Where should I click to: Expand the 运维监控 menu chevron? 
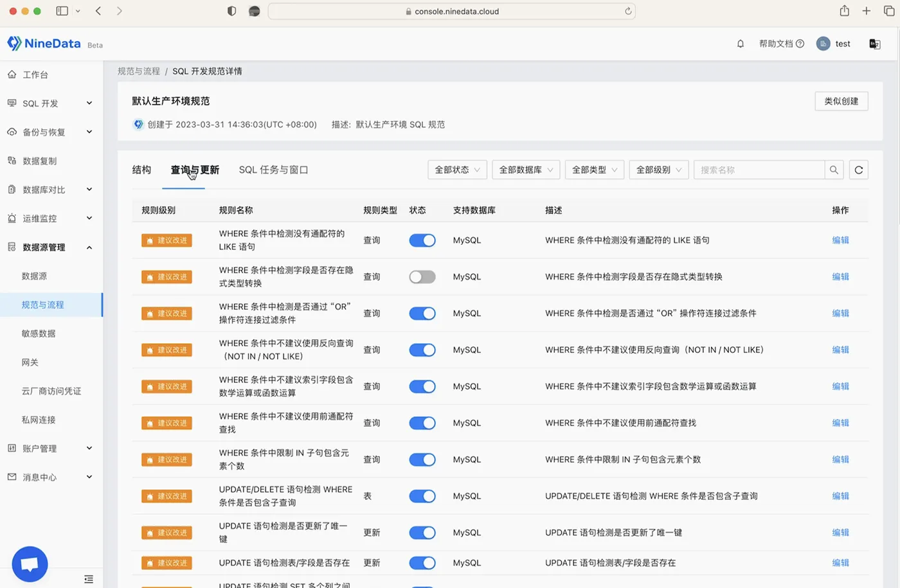coord(89,218)
